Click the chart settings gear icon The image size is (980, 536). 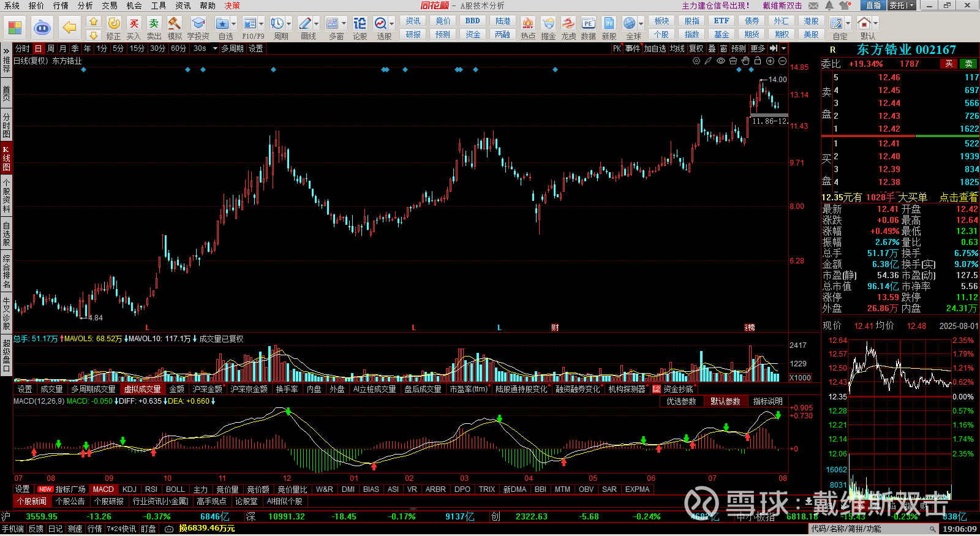[696, 61]
